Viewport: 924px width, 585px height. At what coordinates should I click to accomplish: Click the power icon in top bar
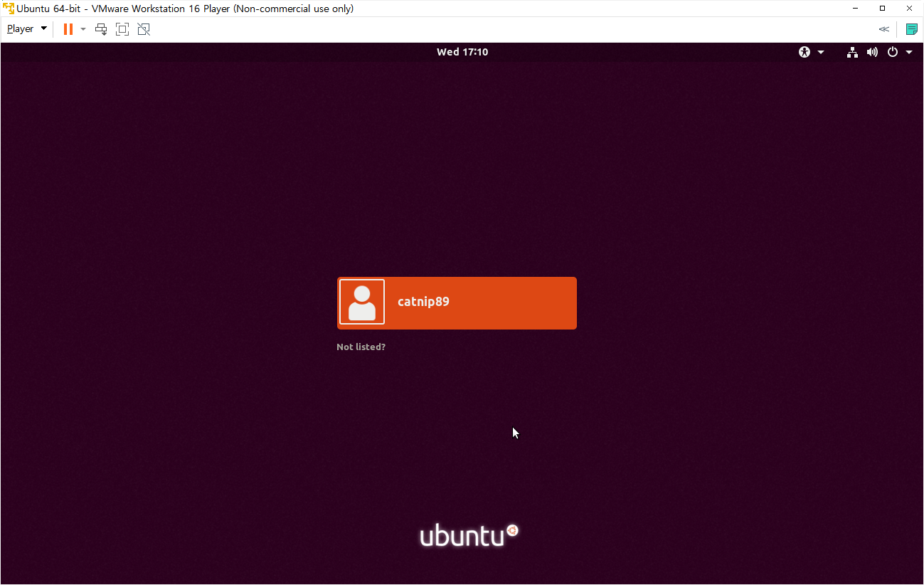[893, 52]
